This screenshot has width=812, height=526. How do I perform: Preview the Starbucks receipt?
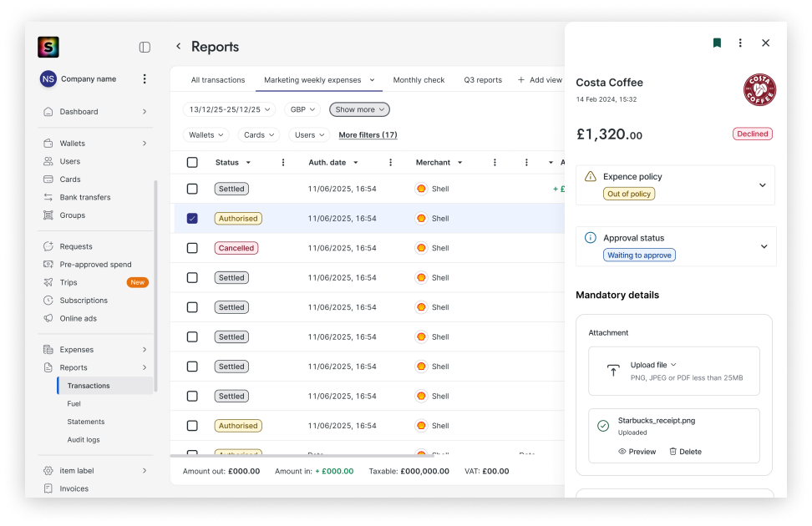(637, 452)
